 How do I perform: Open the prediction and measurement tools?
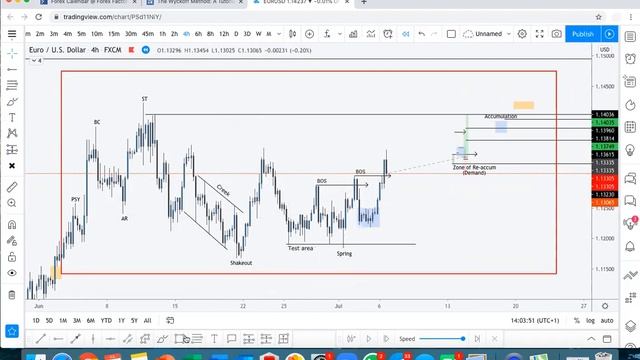click(12, 150)
